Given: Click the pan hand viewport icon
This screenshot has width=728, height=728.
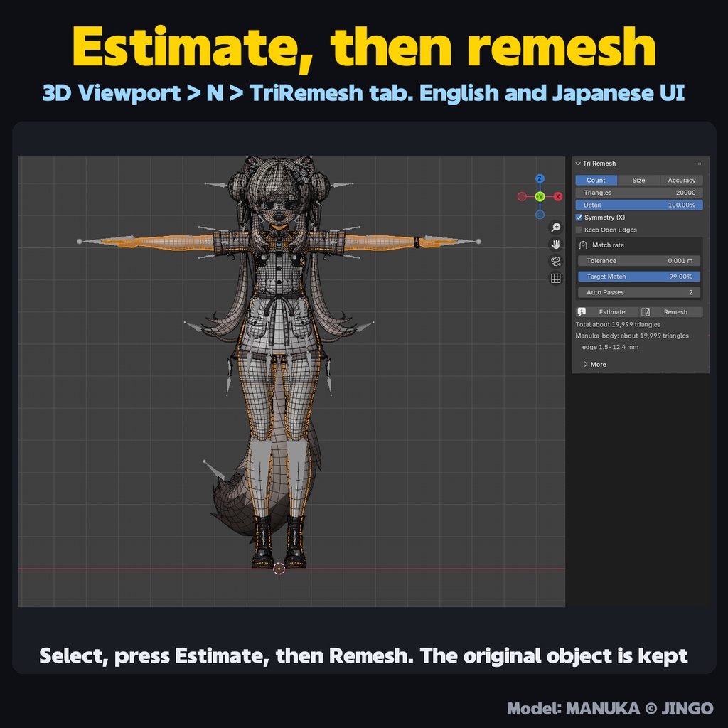Looking at the screenshot, I should click(x=555, y=245).
